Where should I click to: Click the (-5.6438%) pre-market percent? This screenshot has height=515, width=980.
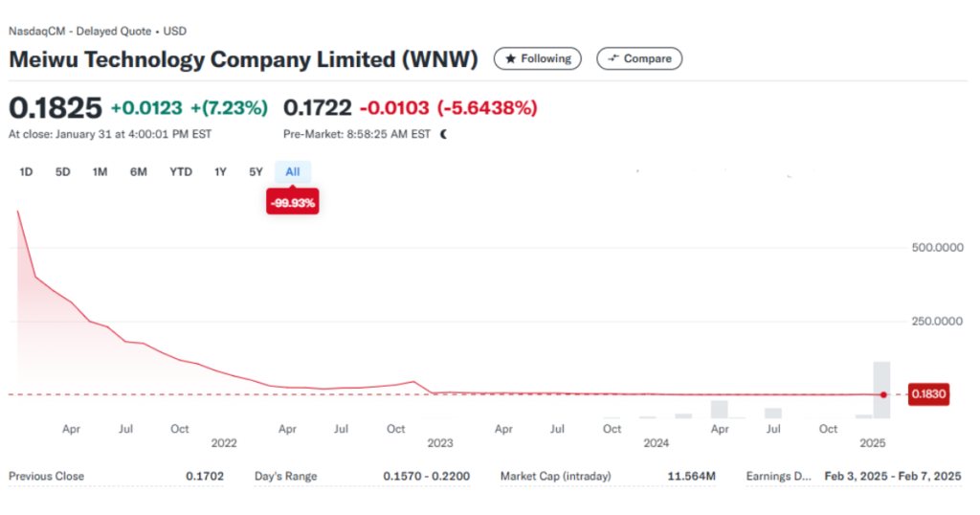click(x=487, y=108)
